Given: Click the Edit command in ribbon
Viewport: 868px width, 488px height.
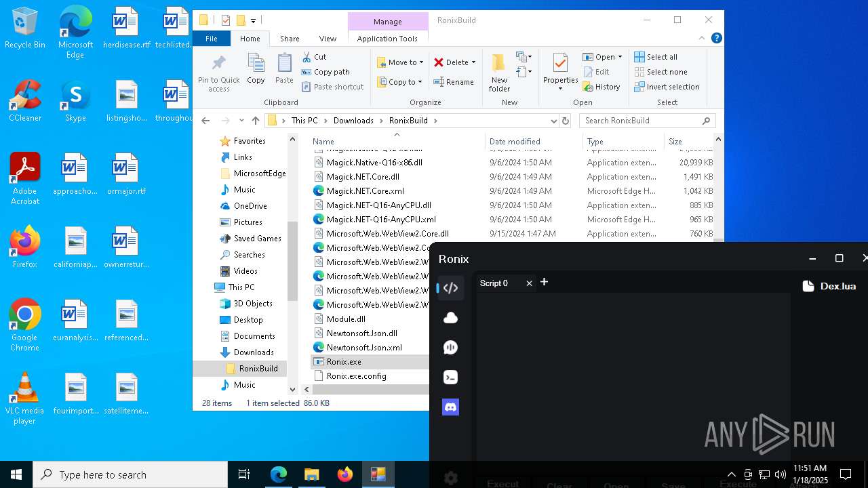Looking at the screenshot, I should [596, 72].
